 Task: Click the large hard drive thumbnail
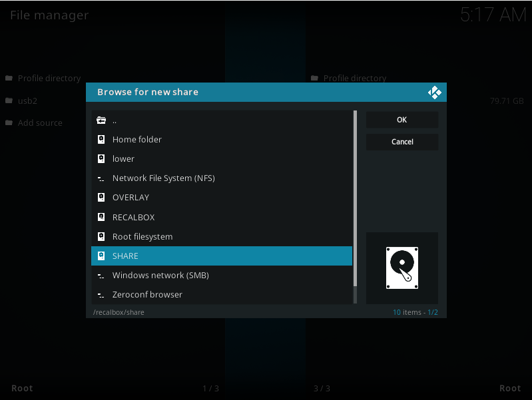coord(402,268)
